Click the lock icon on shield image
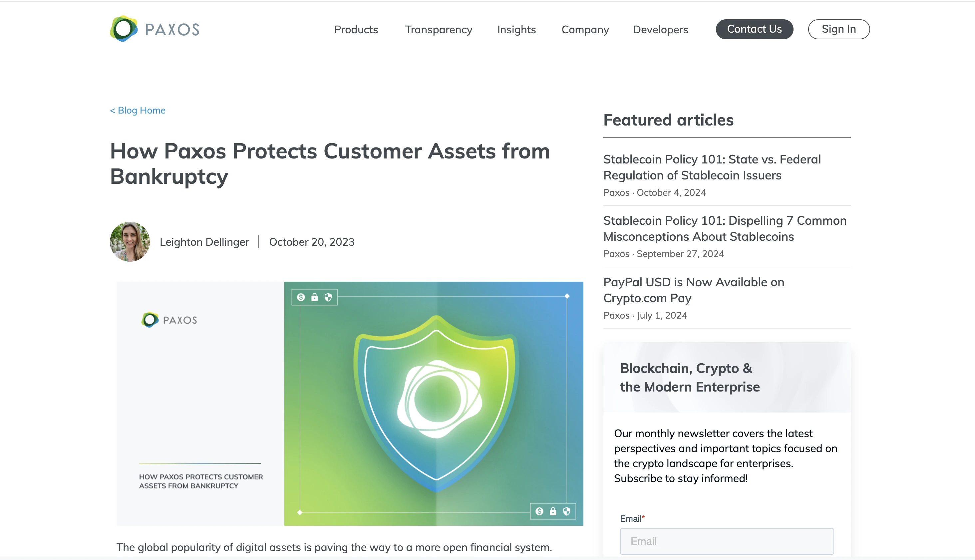 pyautogui.click(x=315, y=297)
